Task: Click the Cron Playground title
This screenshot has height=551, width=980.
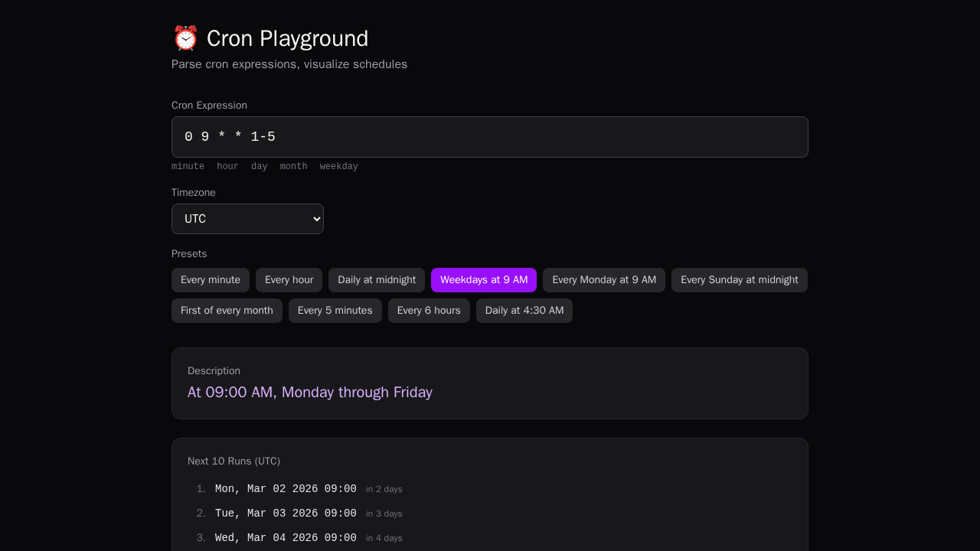Action: tap(287, 38)
